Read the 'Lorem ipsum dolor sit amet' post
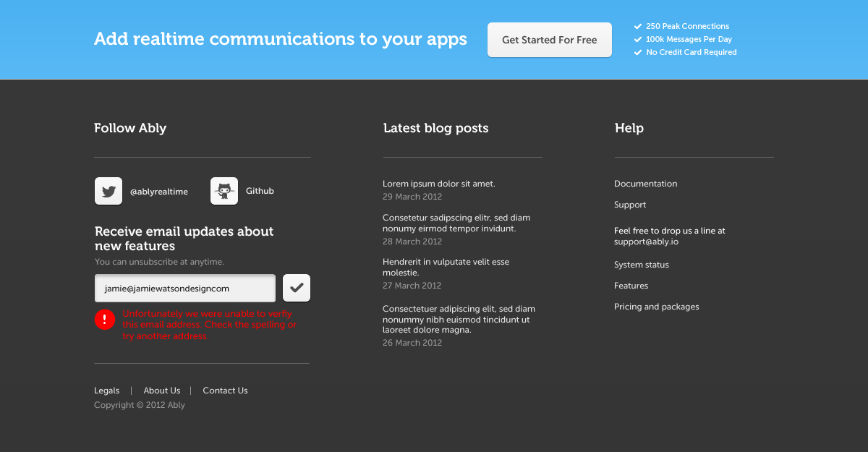 point(439,184)
